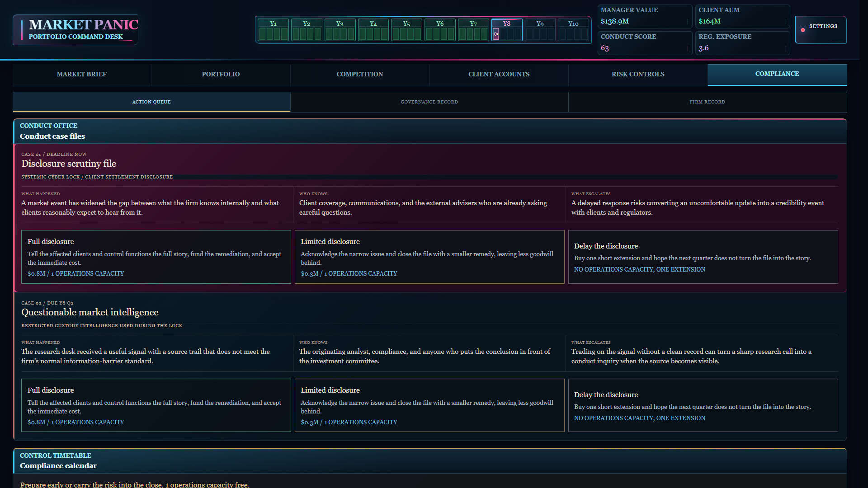The width and height of the screenshot is (868, 488).
Task: Click the Questionable market intelligence heading
Action: coord(90,312)
